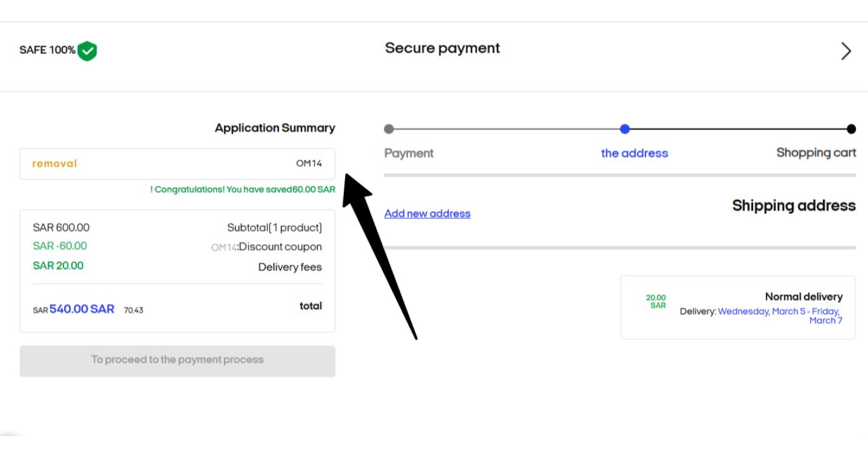Click the OM14 coupon code field

click(178, 164)
